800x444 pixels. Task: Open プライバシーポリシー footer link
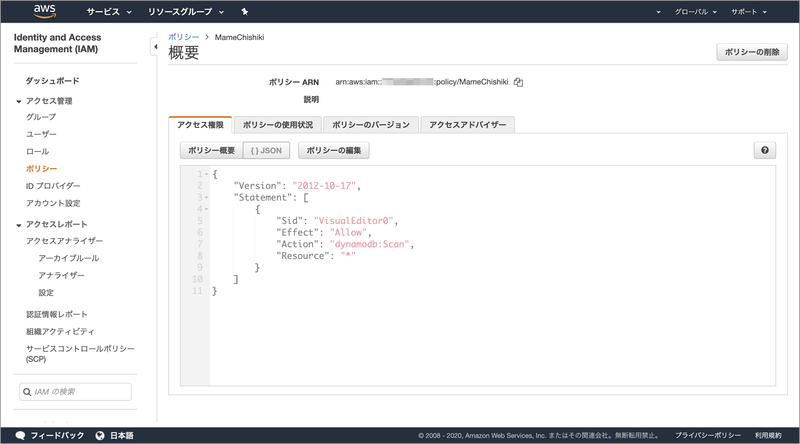click(x=708, y=435)
